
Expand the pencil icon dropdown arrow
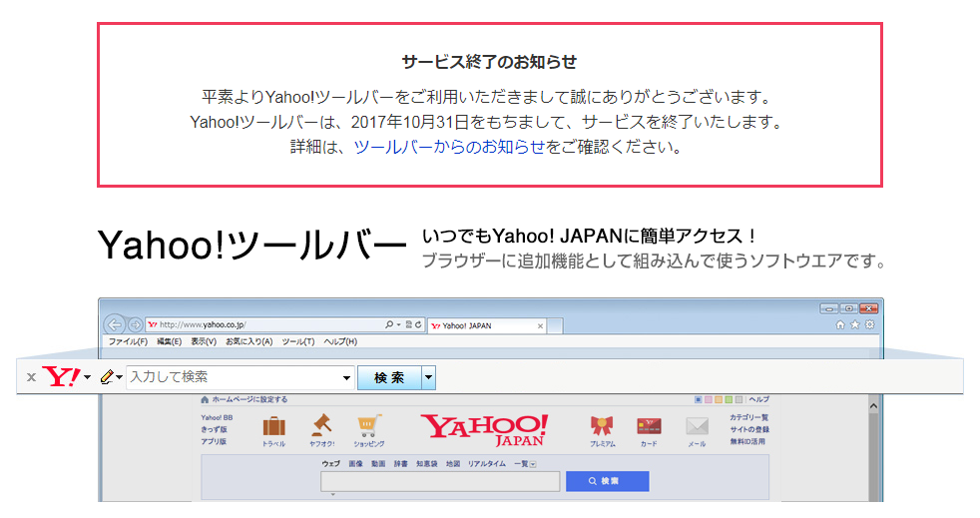point(119,377)
